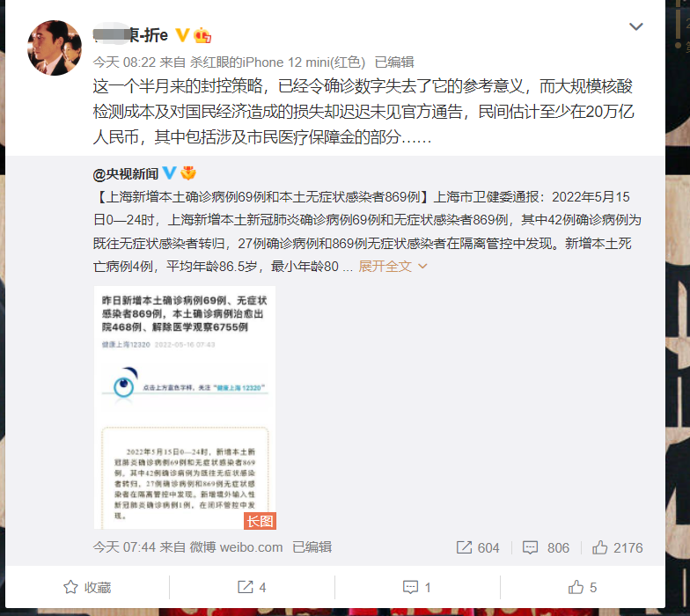Like this post with the thumbs-up showing 5
Viewport: 690px width, 616px height.
[583, 587]
